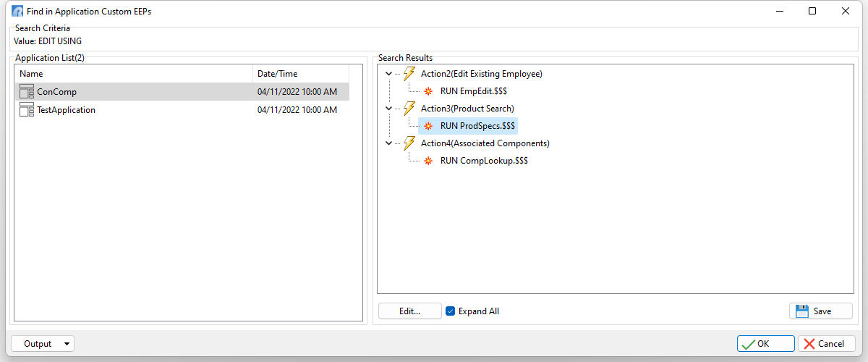Click the gear icon beside RUN EmpEdit.$$$
The width and height of the screenshot is (868, 362).
click(x=428, y=91)
